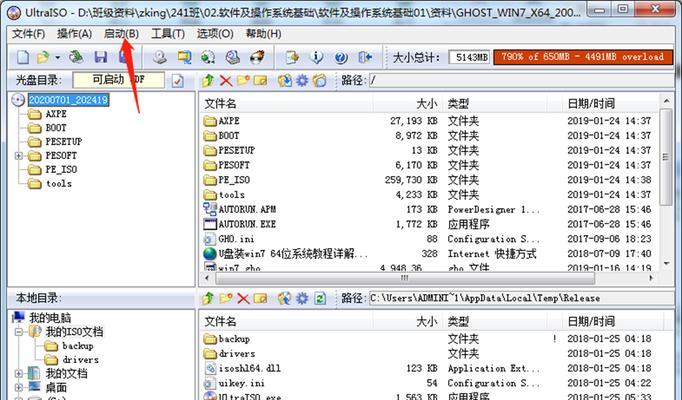Click the Save floppy disk toolbar icon
The image size is (682, 400).
pyautogui.click(x=101, y=57)
